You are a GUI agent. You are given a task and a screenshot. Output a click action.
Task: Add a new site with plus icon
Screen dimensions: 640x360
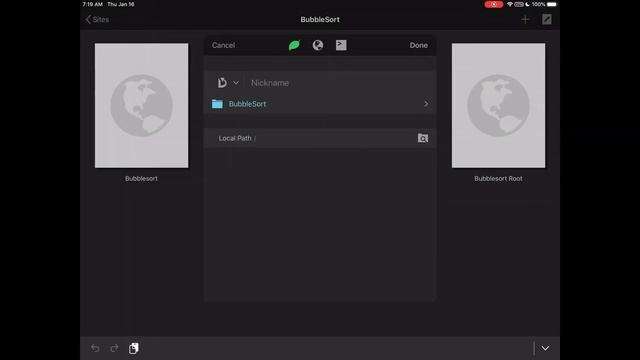pos(525,20)
